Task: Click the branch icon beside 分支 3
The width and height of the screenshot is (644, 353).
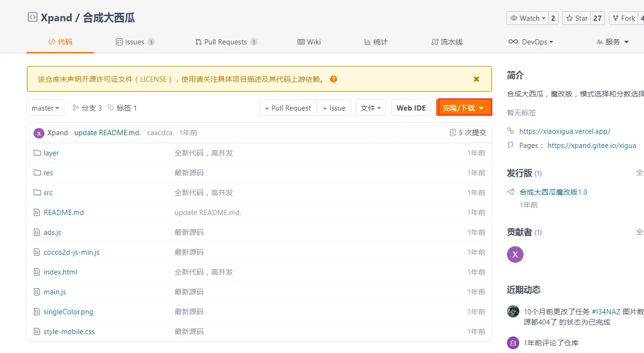Action: click(x=76, y=108)
